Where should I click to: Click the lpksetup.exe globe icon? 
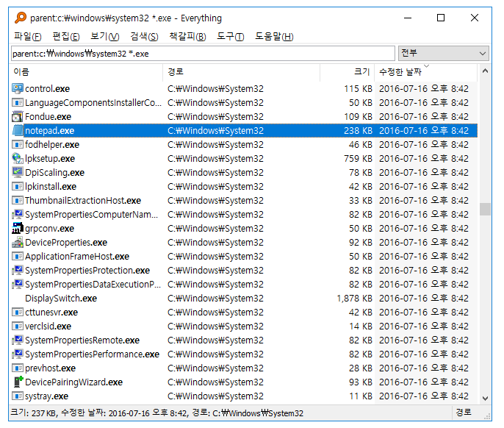pos(18,158)
